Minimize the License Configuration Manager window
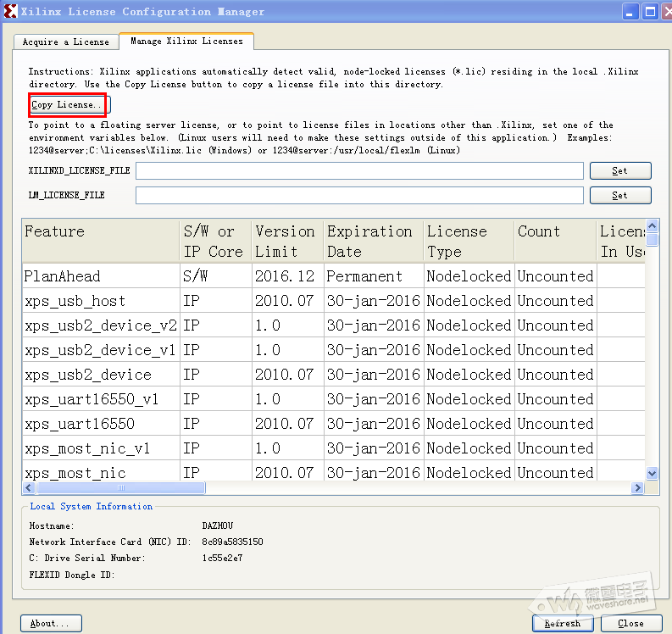 pos(630,12)
